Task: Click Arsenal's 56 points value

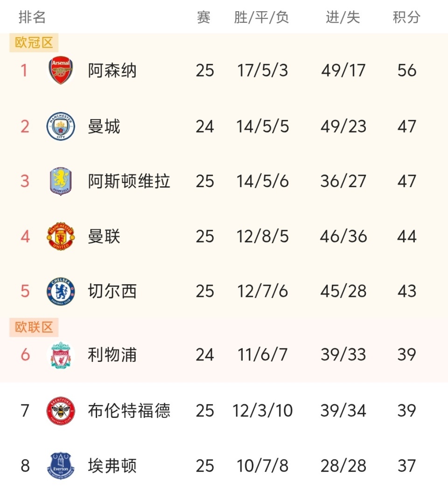Action: pyautogui.click(x=406, y=71)
